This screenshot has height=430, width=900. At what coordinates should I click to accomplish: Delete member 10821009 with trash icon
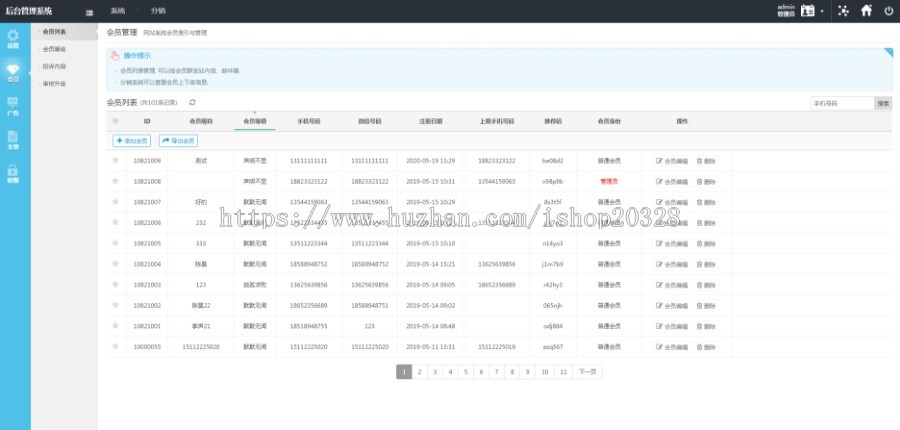point(706,161)
